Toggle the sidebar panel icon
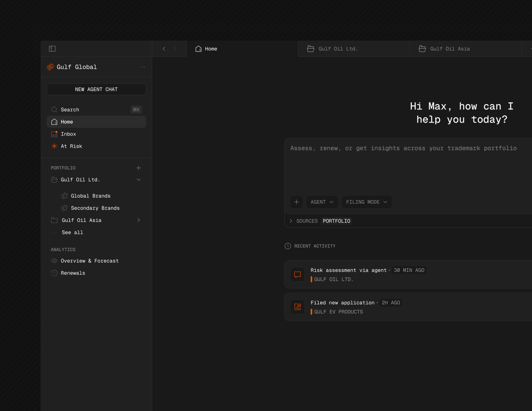Viewport: 532px width, 411px height. point(52,49)
